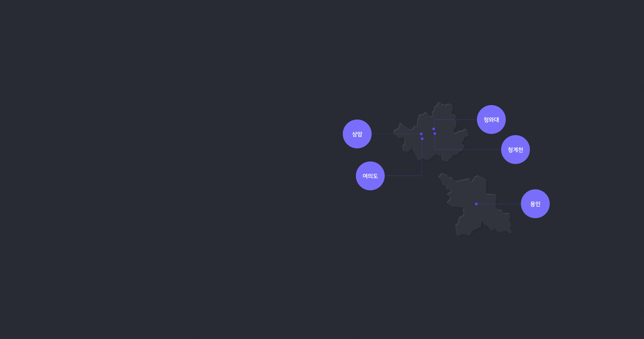This screenshot has height=339, width=644.
Task: Click northern tip of Seoul map shape
Action: coord(439,104)
